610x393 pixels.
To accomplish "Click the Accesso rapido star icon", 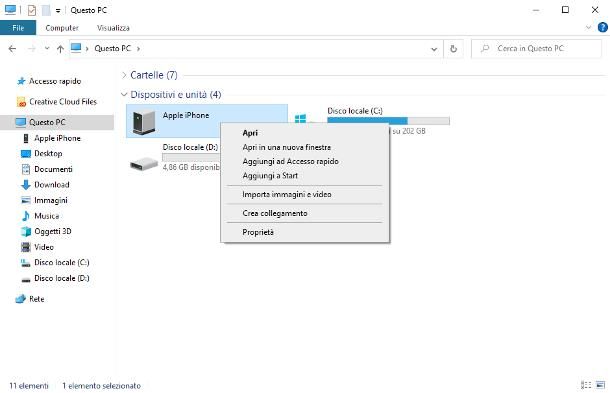I will tap(21, 81).
